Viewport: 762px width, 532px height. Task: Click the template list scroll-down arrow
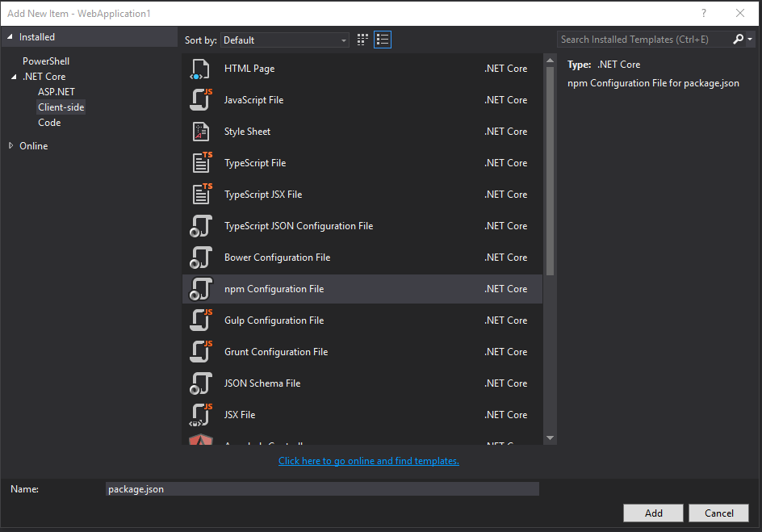coord(551,438)
